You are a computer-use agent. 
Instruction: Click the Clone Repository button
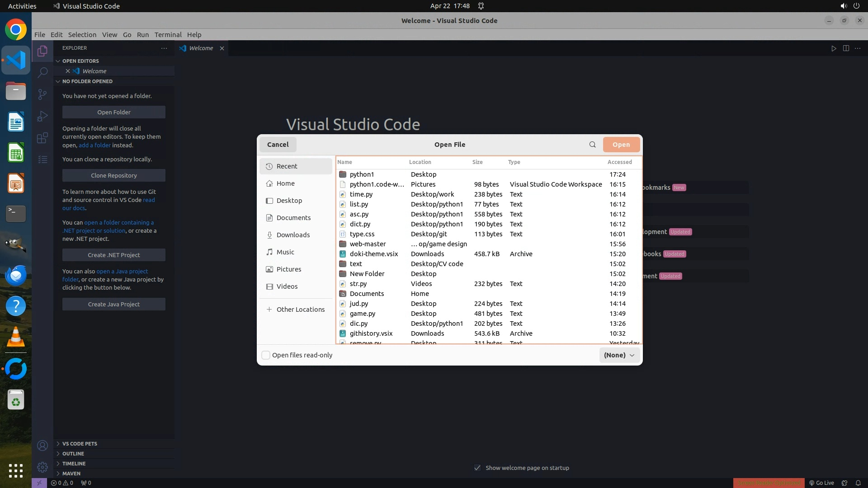click(113, 175)
